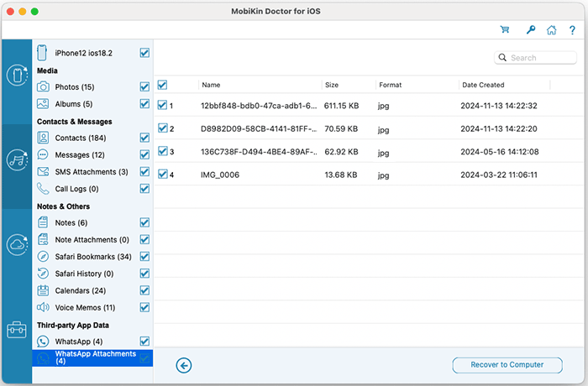Toggle the Note Attachments (0) checkbox
Viewport: 588px width, 386px height.
pos(144,239)
